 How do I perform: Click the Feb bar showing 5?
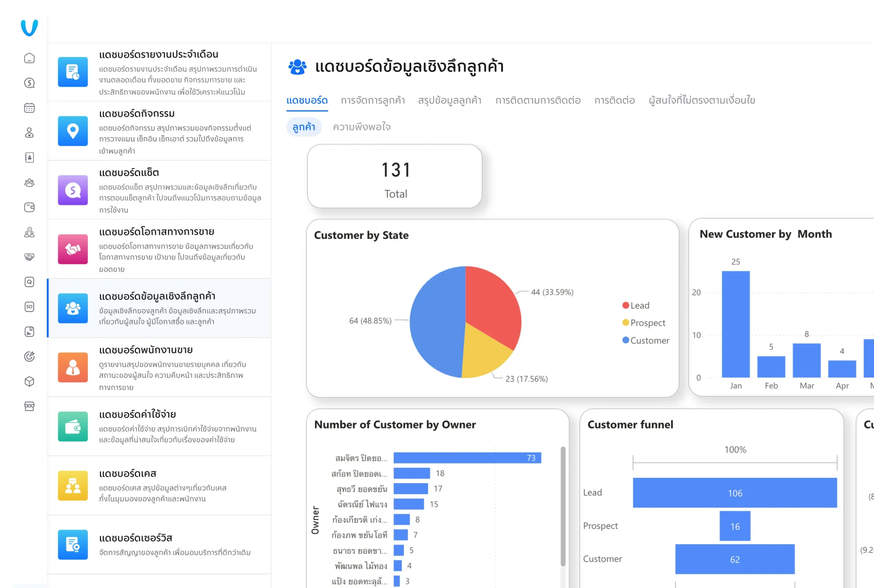click(x=771, y=367)
